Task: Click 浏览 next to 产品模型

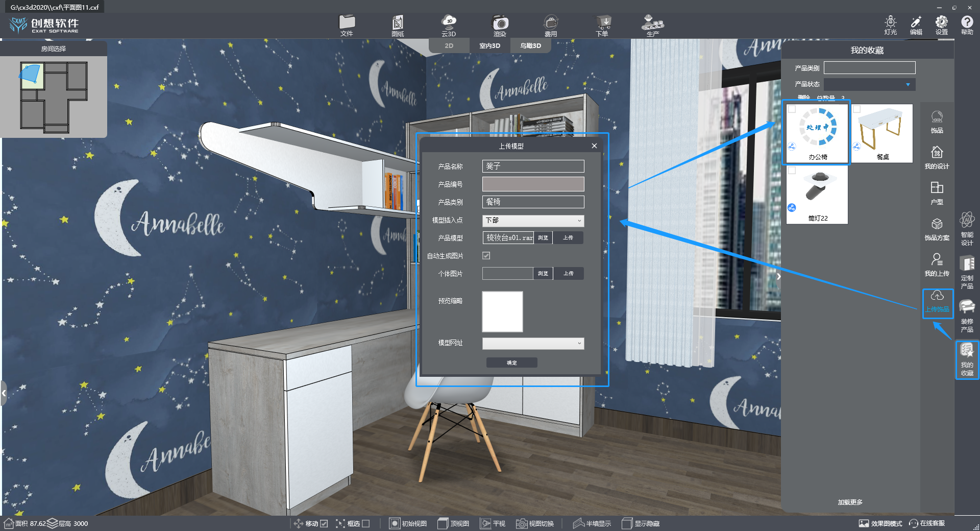Action: [x=543, y=237]
